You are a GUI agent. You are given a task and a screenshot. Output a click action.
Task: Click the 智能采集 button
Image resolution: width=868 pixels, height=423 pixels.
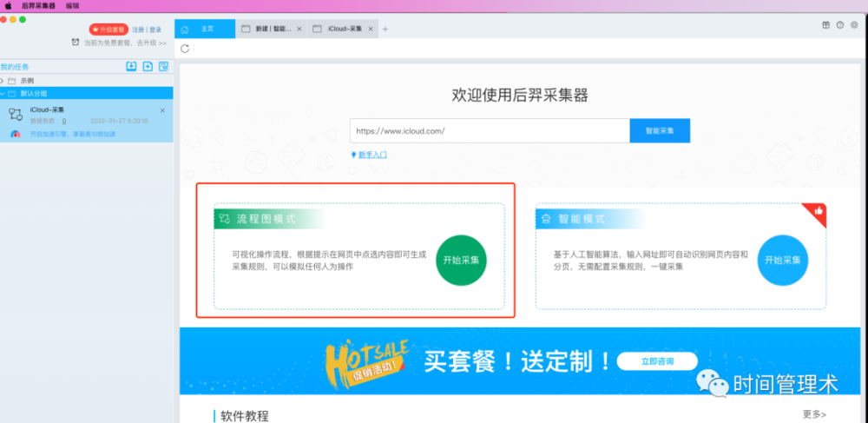point(660,130)
